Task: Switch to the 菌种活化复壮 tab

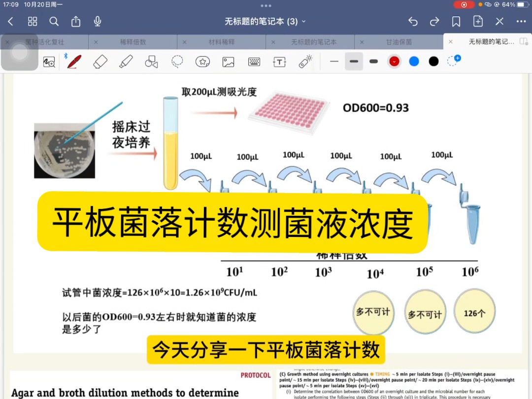Action: pos(45,42)
